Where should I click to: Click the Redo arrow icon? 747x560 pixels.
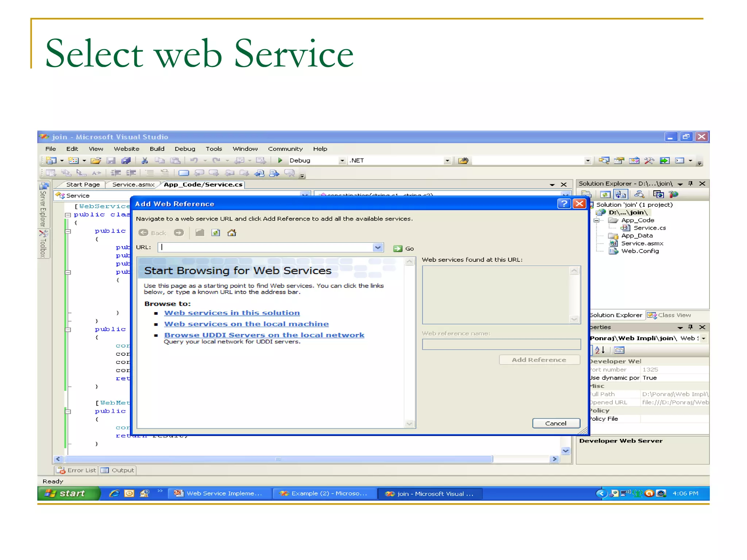pyautogui.click(x=216, y=160)
